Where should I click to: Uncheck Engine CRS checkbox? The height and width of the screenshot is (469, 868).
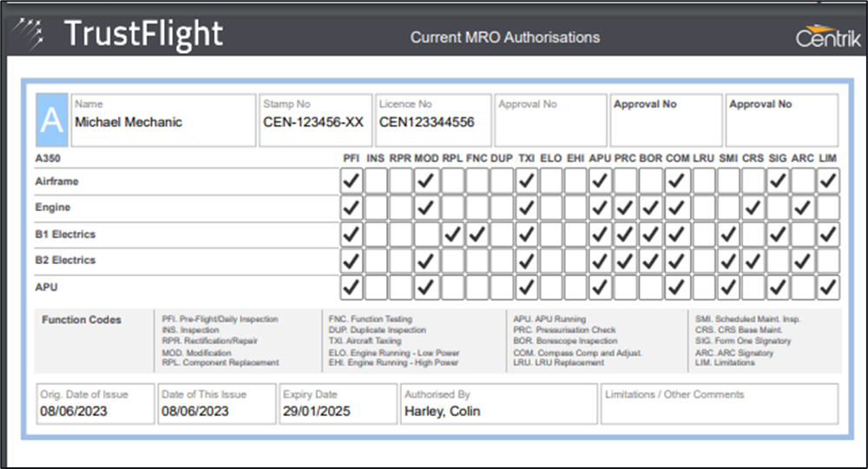(x=753, y=208)
